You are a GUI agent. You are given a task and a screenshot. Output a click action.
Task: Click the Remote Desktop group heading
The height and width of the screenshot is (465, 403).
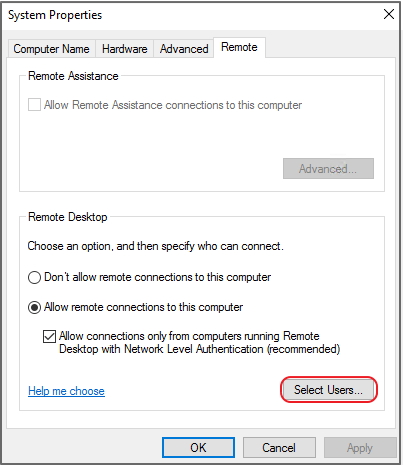pyautogui.click(x=68, y=217)
